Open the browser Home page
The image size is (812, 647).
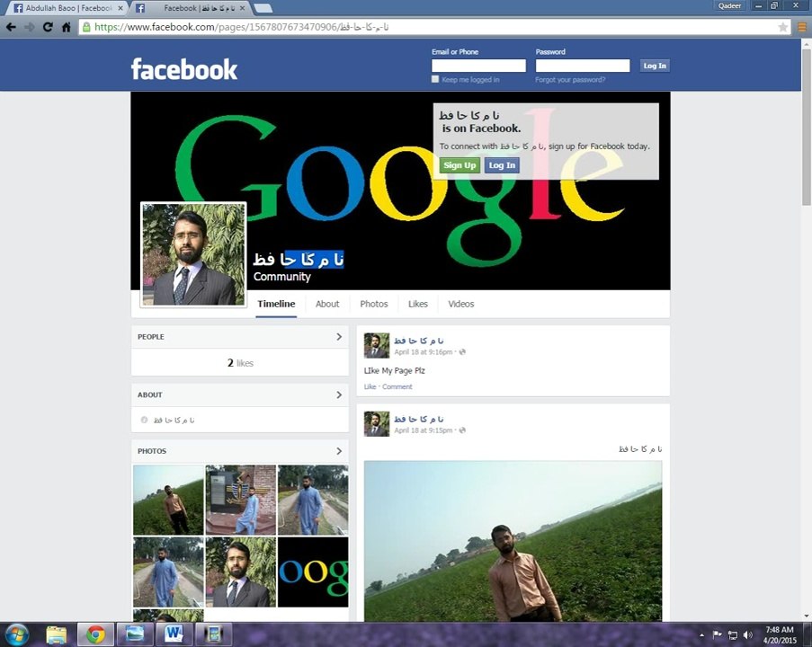(67, 27)
